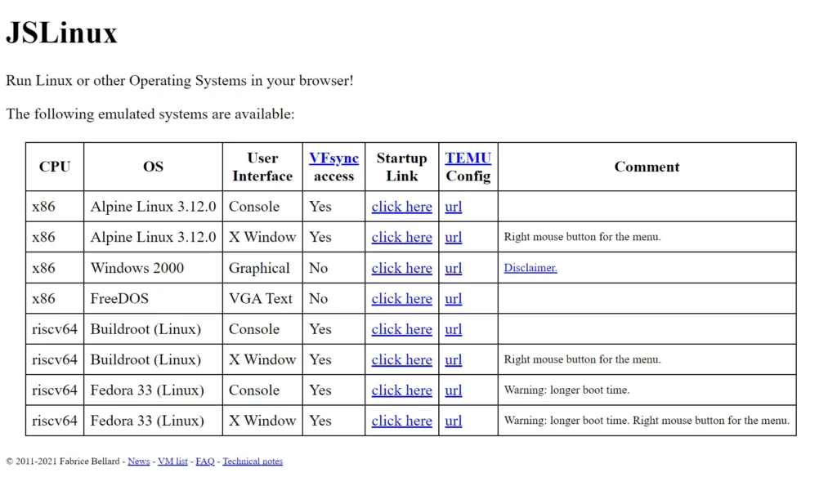
Task: Open the 'url' config link for Alpine X Window
Action: click(453, 237)
